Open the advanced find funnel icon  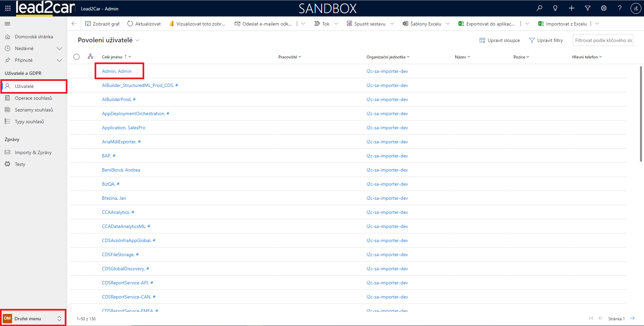(588, 8)
